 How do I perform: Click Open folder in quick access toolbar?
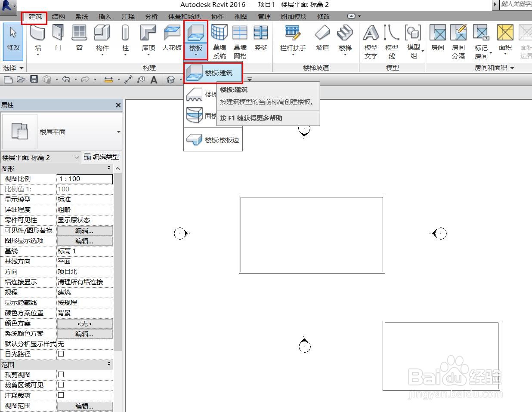(21, 80)
